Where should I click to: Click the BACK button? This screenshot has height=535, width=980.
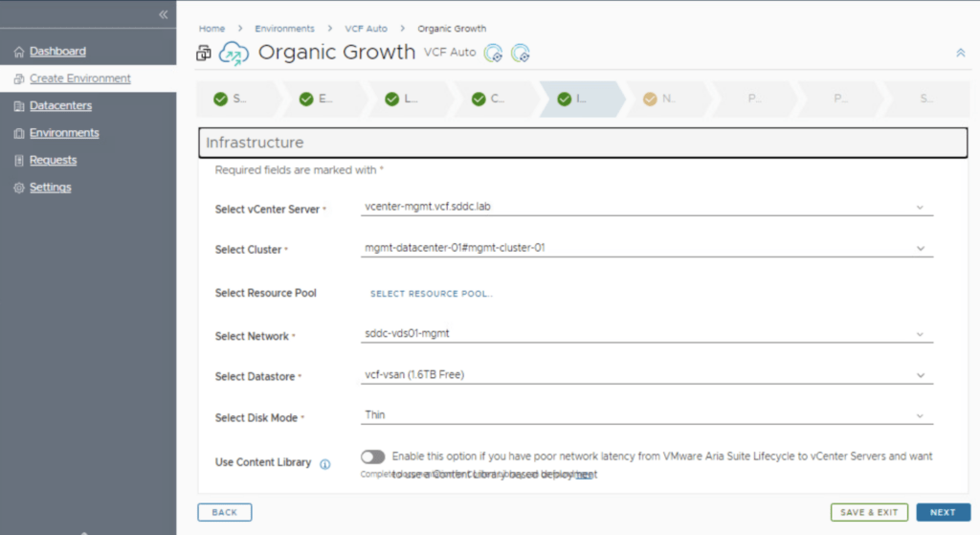(x=225, y=512)
